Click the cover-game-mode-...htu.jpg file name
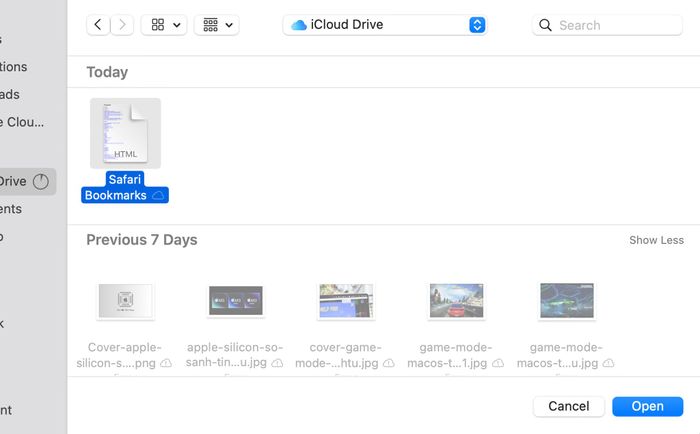This screenshot has width=700, height=434. tap(339, 355)
